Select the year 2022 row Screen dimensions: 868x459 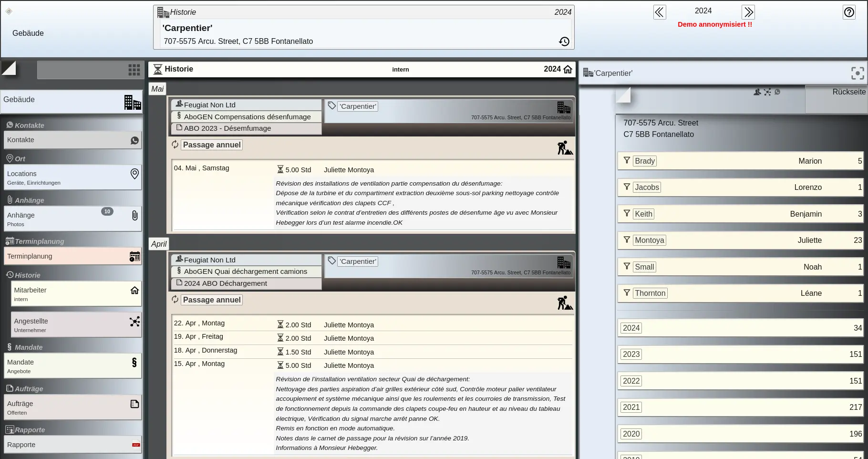(x=741, y=381)
